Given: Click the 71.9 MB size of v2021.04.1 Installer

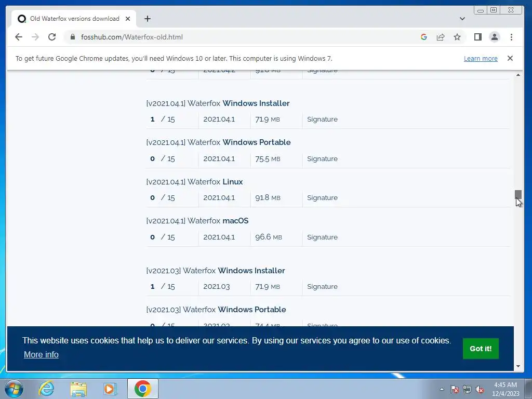Looking at the screenshot, I should pyautogui.click(x=268, y=119).
